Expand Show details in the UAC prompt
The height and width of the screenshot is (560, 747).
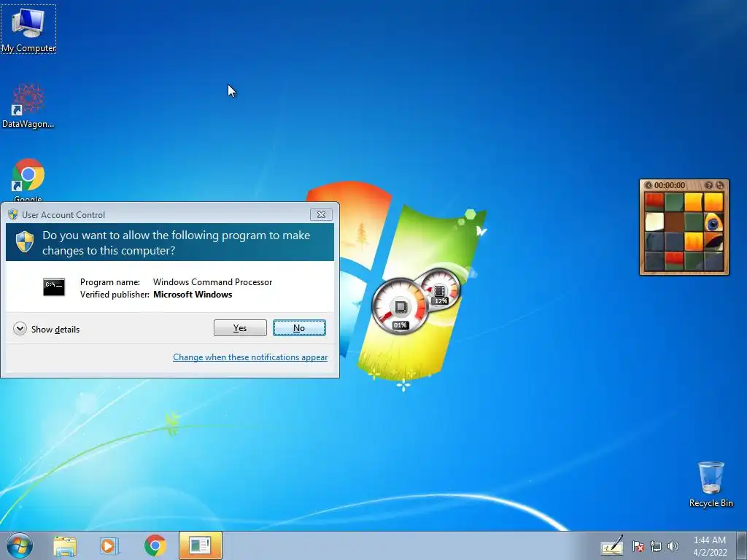[x=47, y=329]
